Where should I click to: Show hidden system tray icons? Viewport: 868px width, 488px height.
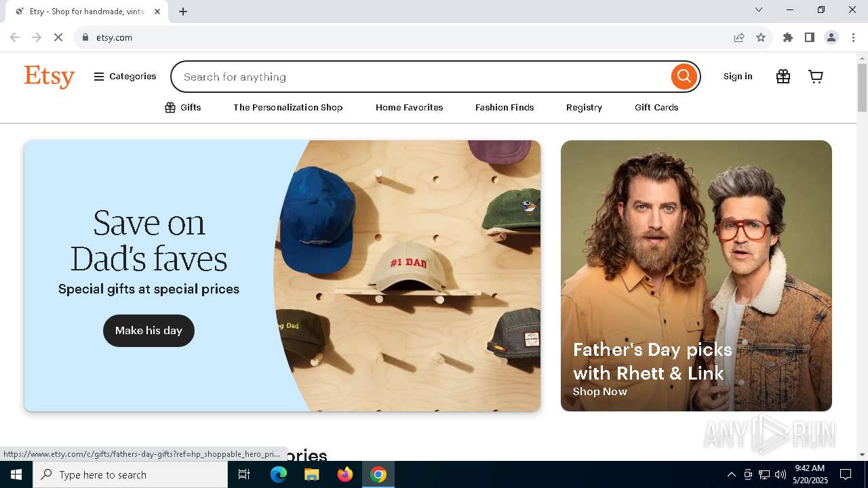[x=731, y=474]
